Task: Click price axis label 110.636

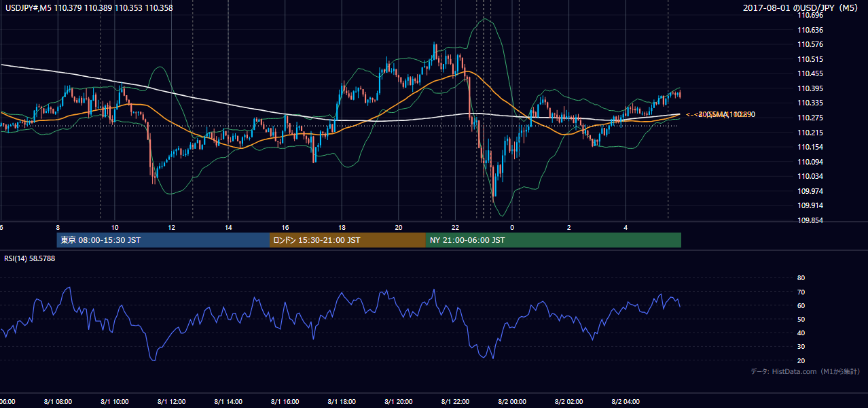Action: (x=811, y=30)
